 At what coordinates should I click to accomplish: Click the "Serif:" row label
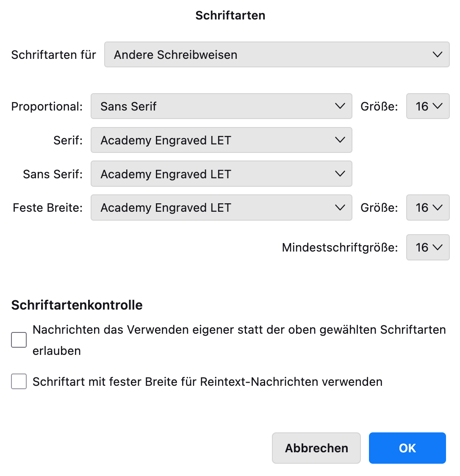(68, 141)
